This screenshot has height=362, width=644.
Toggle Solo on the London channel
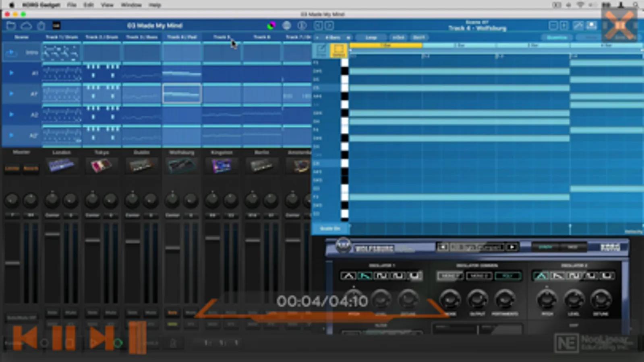[x=52, y=313]
